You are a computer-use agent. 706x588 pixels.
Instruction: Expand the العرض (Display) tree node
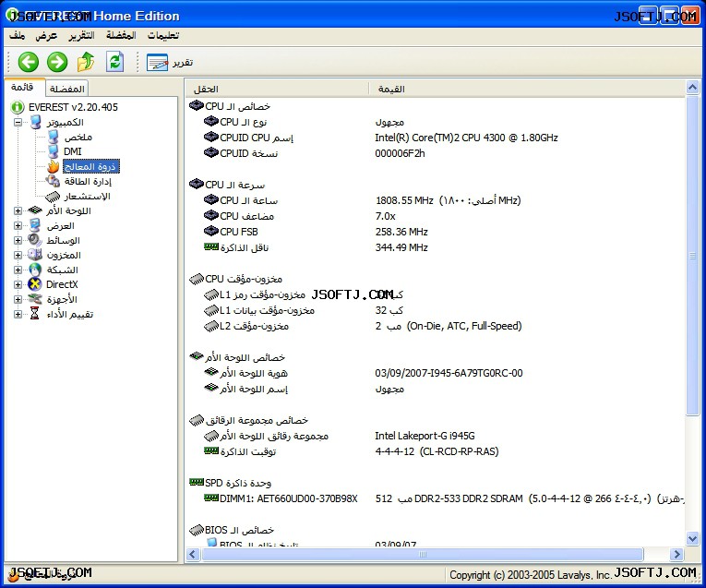pyautogui.click(x=18, y=225)
